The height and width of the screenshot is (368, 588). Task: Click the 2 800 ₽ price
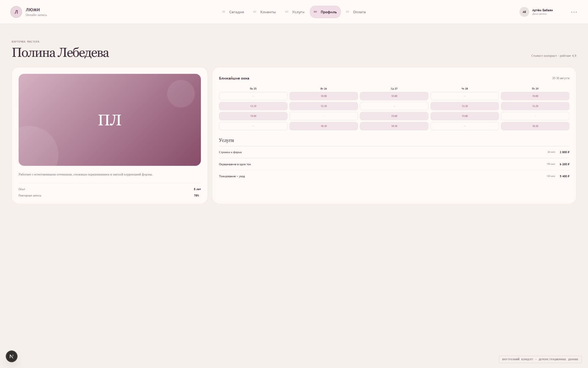[x=564, y=152]
